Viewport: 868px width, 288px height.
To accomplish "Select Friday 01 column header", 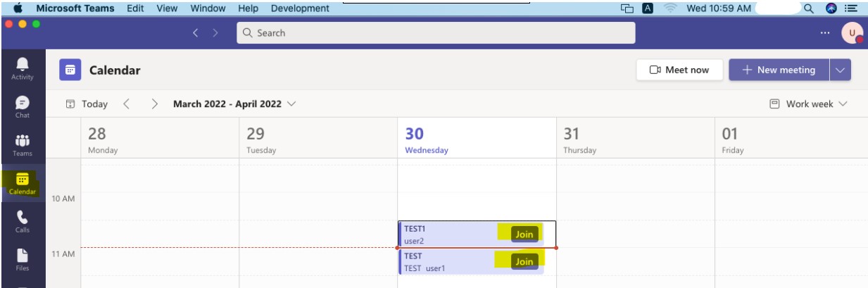I will click(791, 139).
